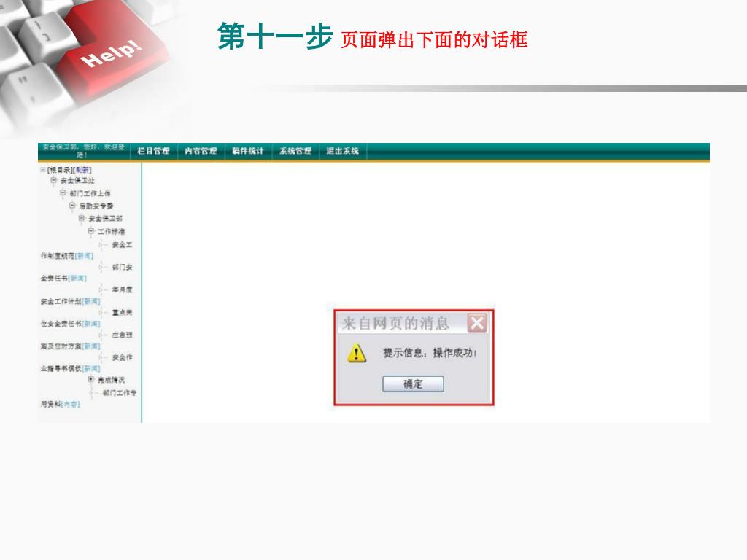Click the 确定 button in the dialog
Viewport: 747px width, 560px height.
click(x=413, y=384)
